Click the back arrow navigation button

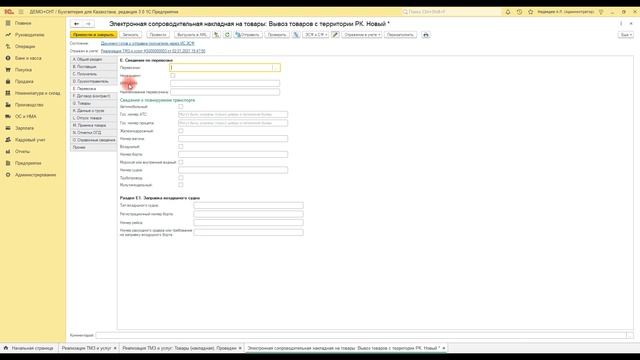coord(76,24)
